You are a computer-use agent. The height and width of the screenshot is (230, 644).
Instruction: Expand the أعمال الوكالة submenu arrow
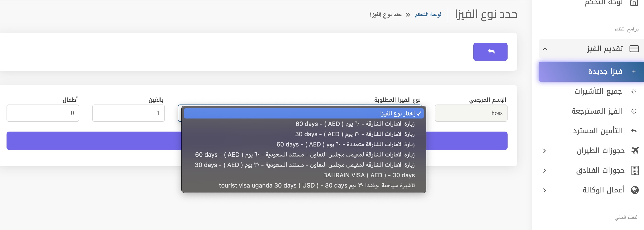(544, 190)
